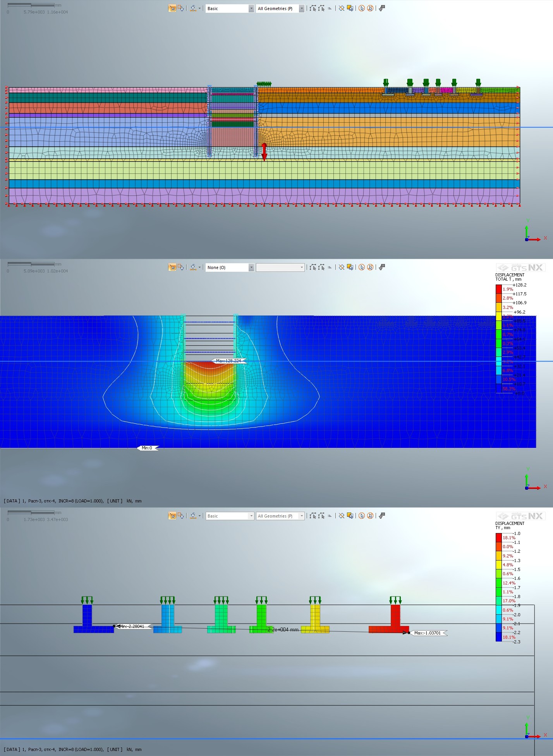Open the empty filter combo box in the total displacement view
The height and width of the screenshot is (756, 553).
[280, 267]
